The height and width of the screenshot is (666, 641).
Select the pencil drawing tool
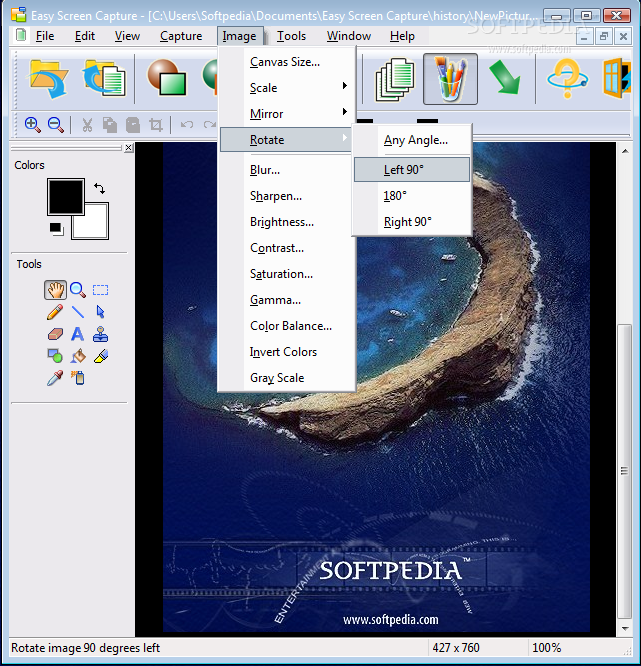coord(55,312)
